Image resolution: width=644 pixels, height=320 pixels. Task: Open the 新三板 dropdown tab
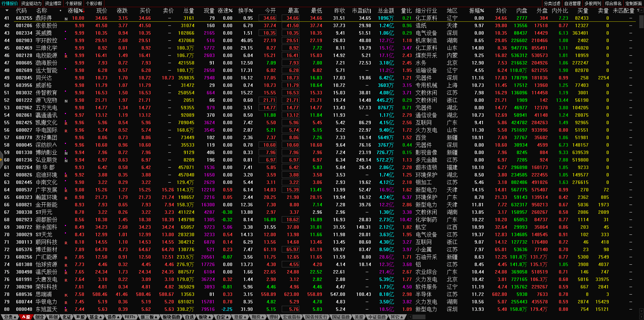(149, 317)
